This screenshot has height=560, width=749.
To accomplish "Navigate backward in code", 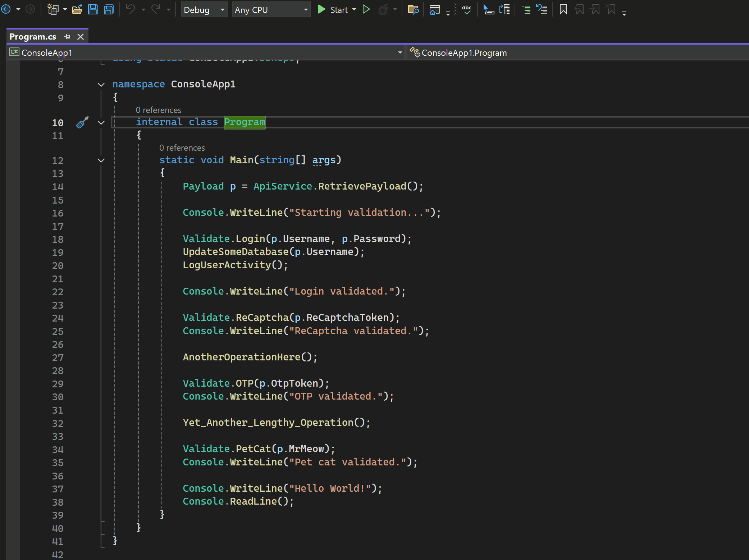I will click(6, 9).
